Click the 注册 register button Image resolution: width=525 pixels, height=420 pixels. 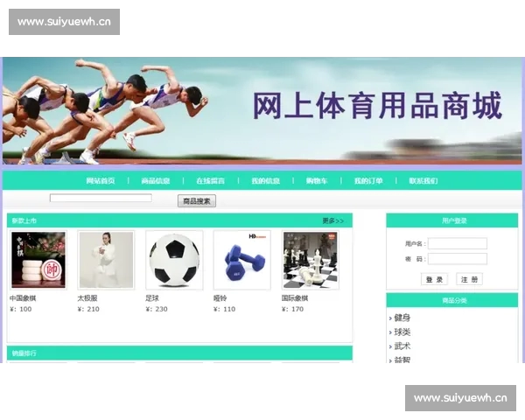pos(469,279)
